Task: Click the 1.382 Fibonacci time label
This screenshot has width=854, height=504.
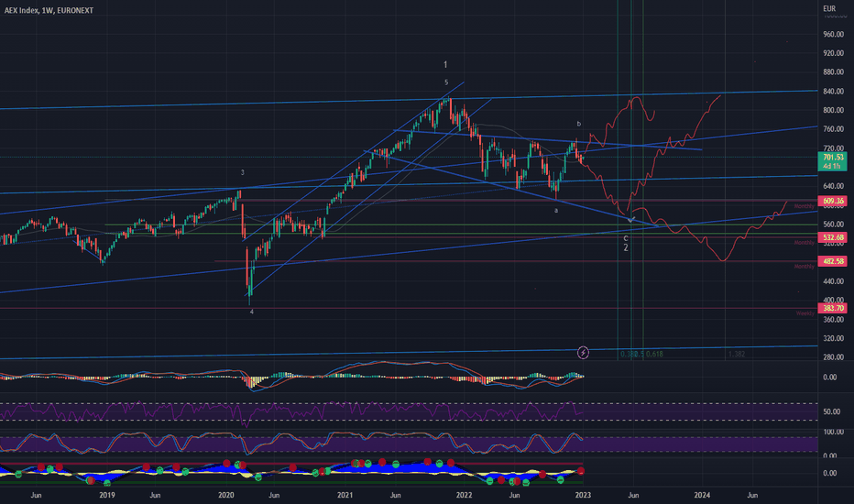Action: [737, 354]
